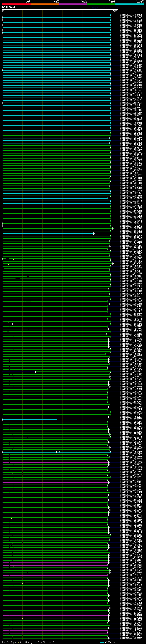Select hit label UniRef100_B6TDE0
The height and width of the screenshot is (644, 146).
131,261
